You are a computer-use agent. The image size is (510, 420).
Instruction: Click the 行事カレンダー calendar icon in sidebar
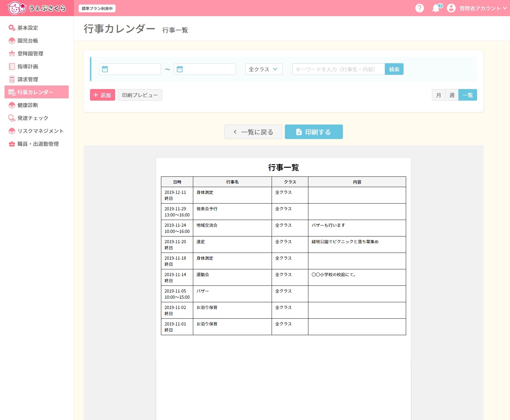(12, 92)
